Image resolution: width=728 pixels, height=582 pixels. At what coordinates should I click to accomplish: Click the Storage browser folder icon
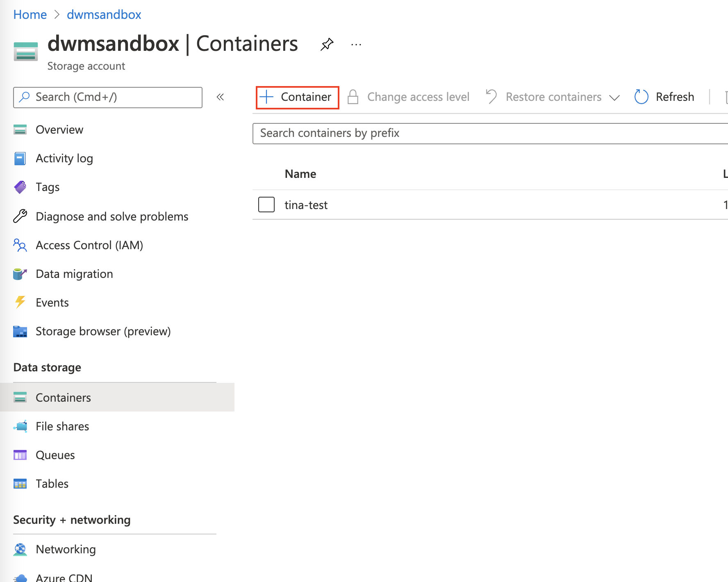[x=20, y=331]
